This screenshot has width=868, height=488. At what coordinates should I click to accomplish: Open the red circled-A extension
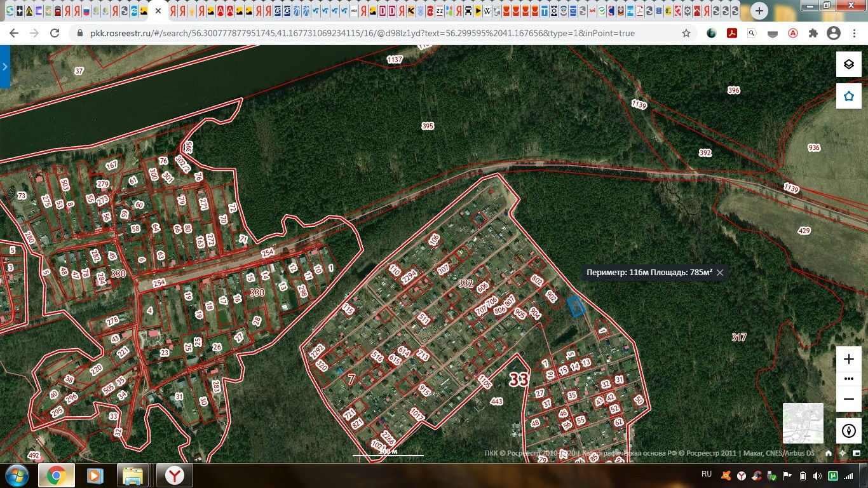coord(793,33)
